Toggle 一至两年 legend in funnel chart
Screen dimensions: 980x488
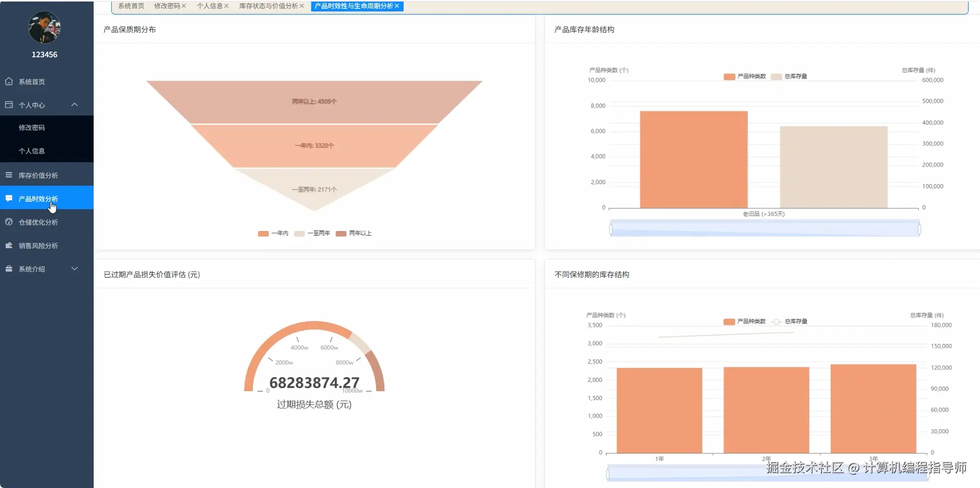pyautogui.click(x=312, y=233)
